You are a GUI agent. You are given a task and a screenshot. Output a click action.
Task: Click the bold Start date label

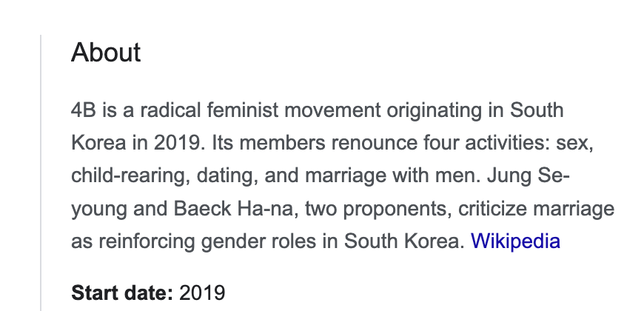pos(122,293)
